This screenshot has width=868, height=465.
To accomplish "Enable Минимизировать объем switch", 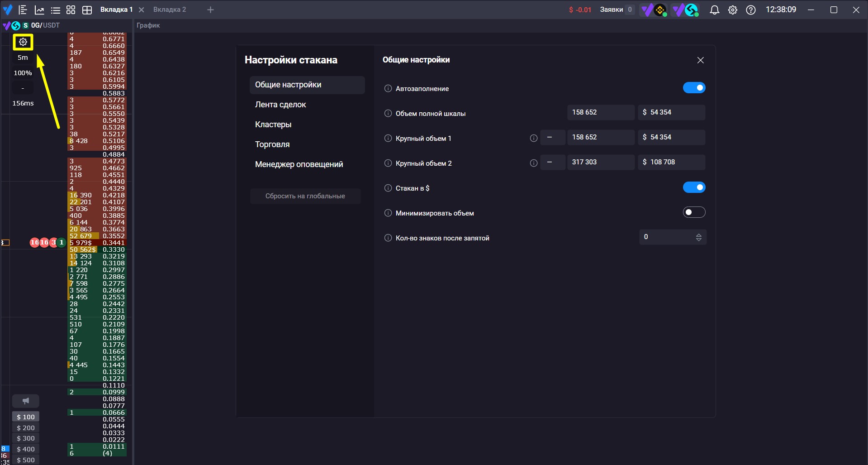I will coord(694,212).
